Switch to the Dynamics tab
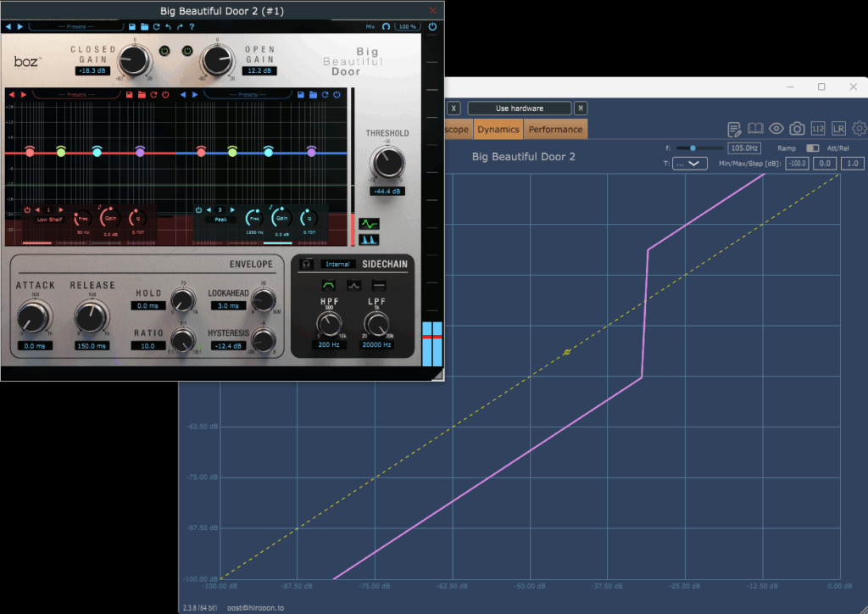Screen dimensions: 868x614 tap(498, 130)
